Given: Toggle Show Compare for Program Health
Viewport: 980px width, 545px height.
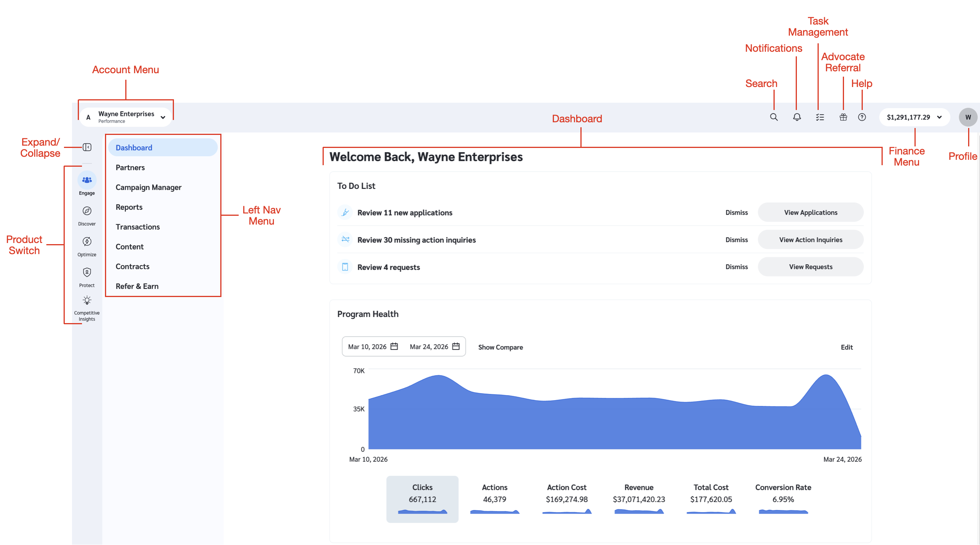Looking at the screenshot, I should [x=500, y=347].
